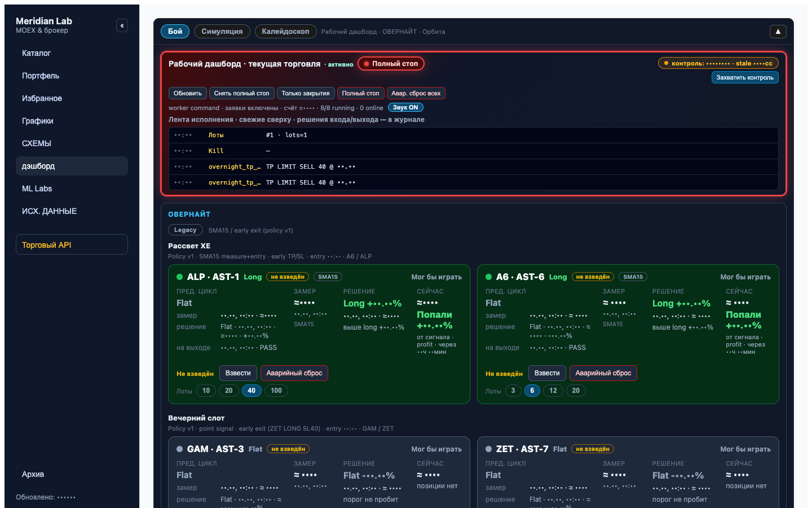This screenshot has height=508, width=812.
Task: Select 20 lots on the ALP card
Action: (229, 391)
